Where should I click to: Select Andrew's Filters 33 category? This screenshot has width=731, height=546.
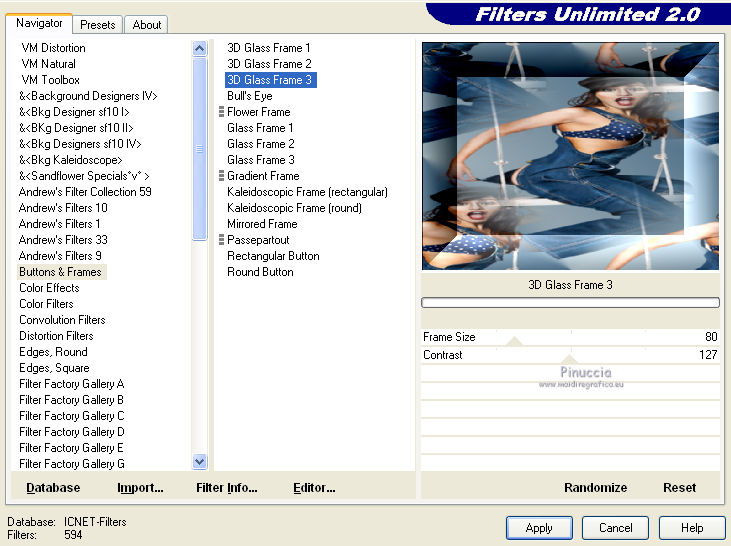pos(63,240)
